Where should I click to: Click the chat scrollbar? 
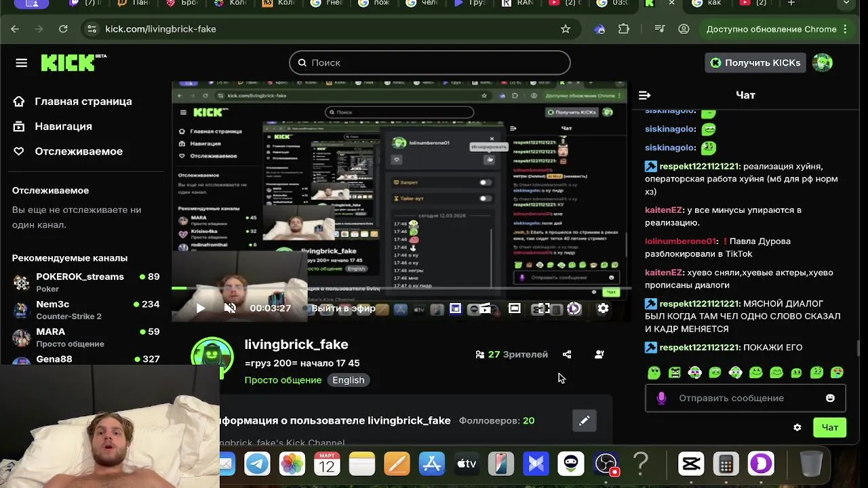click(859, 348)
